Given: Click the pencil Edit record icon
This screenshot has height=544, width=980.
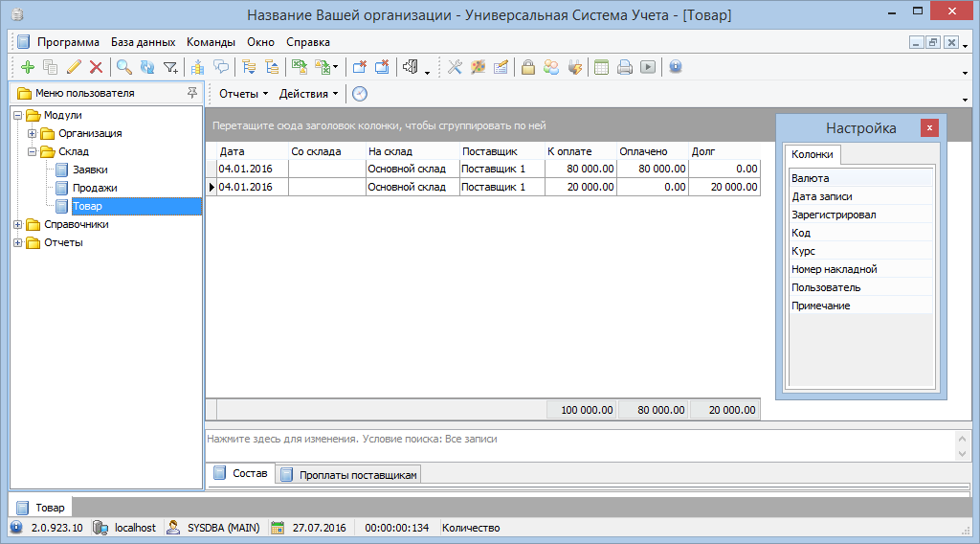Looking at the screenshot, I should pyautogui.click(x=74, y=67).
